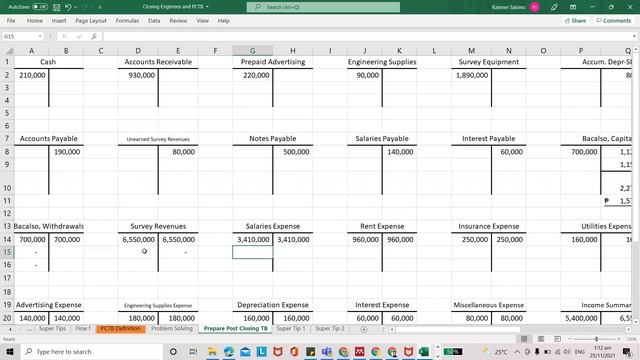Screen dimensions: 640x360
Task: Open Microsoft Teams from the taskbar
Action: point(327,351)
